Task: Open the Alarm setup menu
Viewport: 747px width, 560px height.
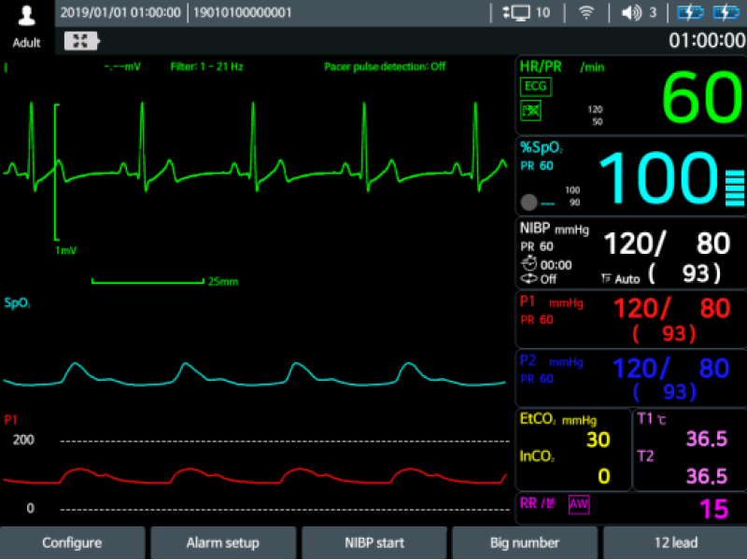Action: coord(222,542)
